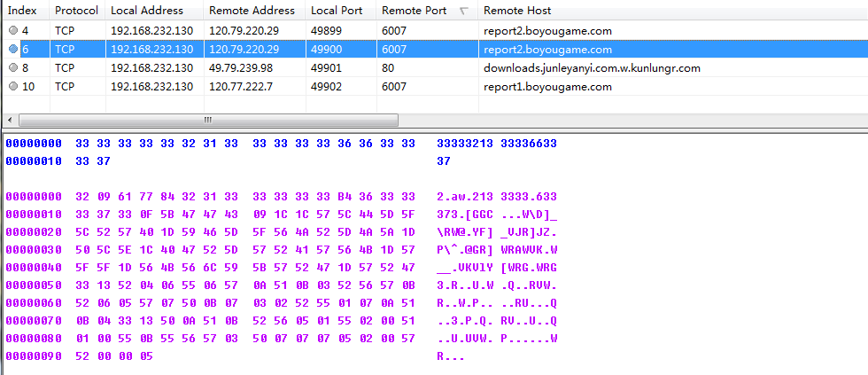Sort by the Protocol column header
Screen dimensions: 868x375
click(77, 10)
